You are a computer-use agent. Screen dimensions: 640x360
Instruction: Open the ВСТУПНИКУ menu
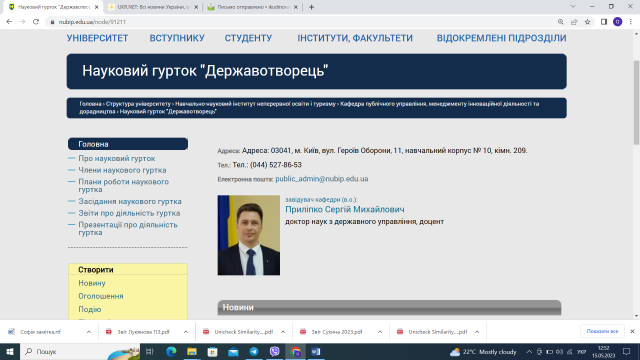pyautogui.click(x=177, y=38)
